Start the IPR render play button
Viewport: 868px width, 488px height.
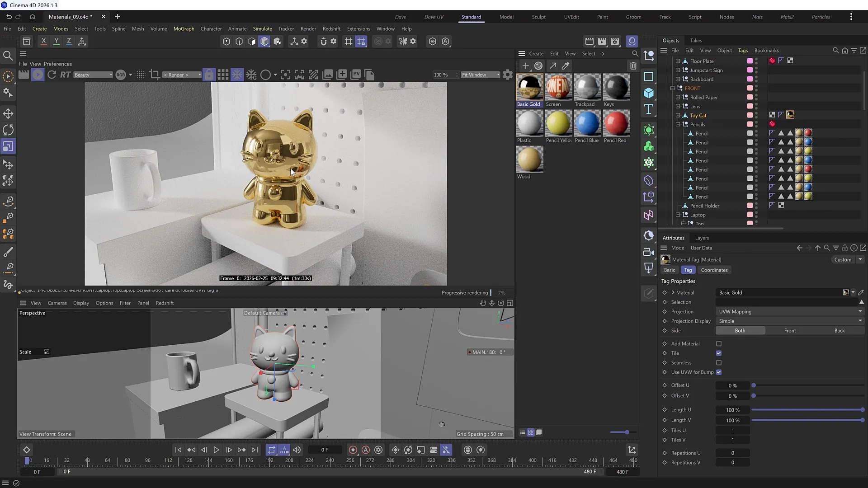click(x=38, y=75)
